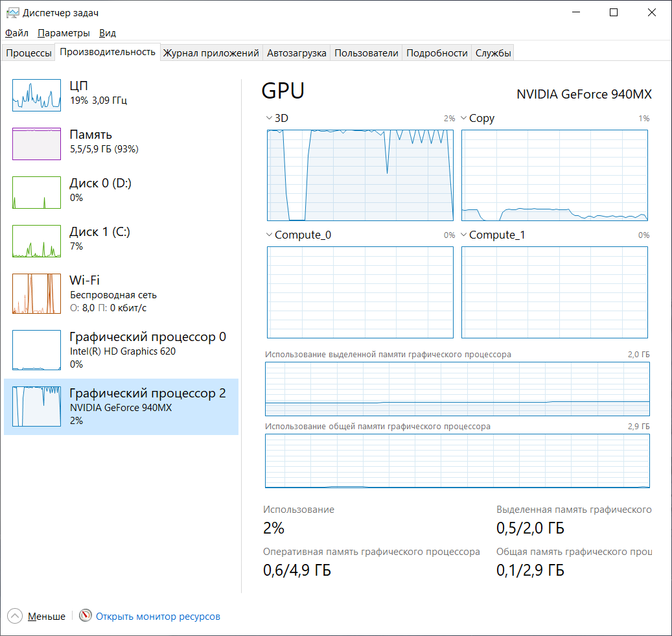Click the Task Manager title bar icon
672x636 pixels.
click(x=13, y=13)
